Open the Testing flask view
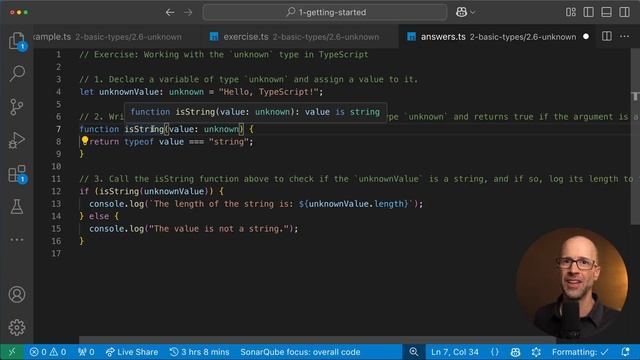Image resolution: width=640 pixels, height=360 pixels. pos(17,207)
